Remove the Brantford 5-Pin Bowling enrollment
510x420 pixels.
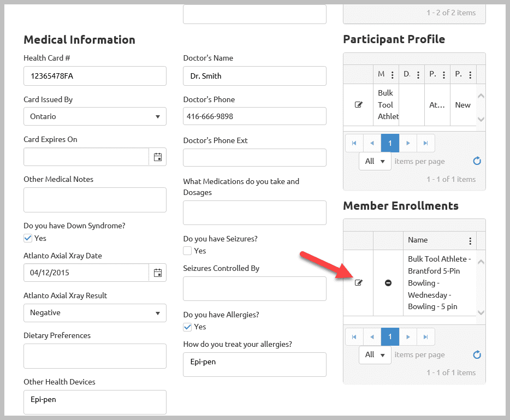tap(388, 283)
